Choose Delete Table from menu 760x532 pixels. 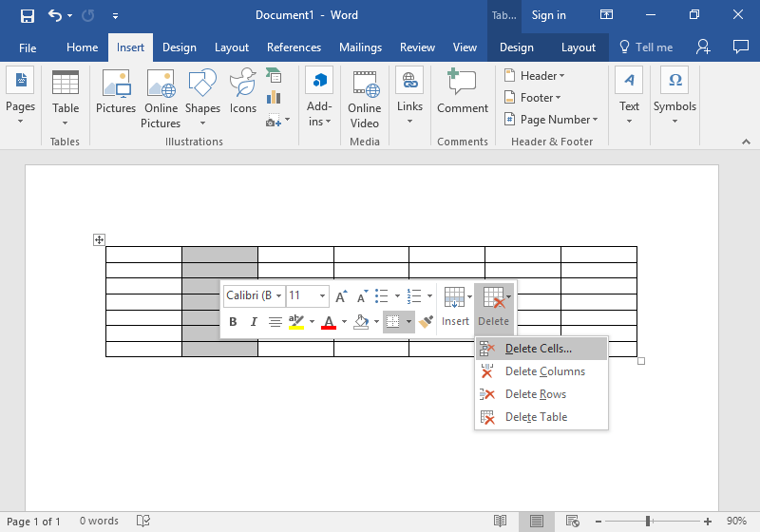(x=541, y=417)
